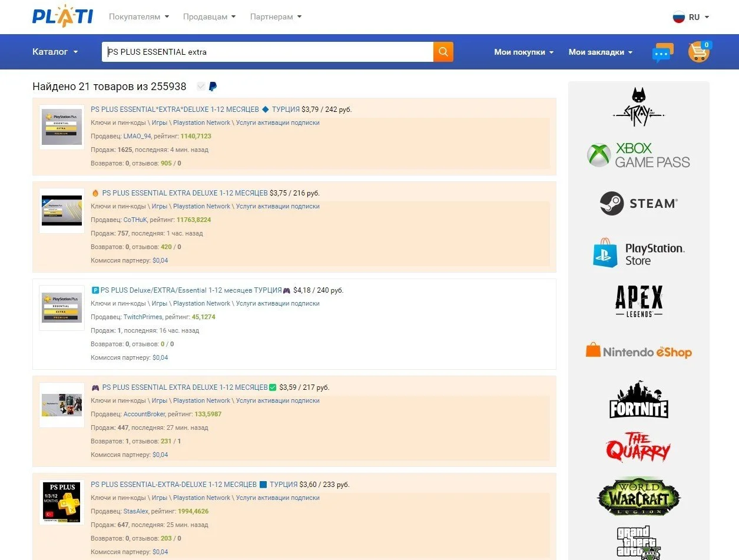
Task: Click the orange search magnifier button
Action: click(x=443, y=52)
